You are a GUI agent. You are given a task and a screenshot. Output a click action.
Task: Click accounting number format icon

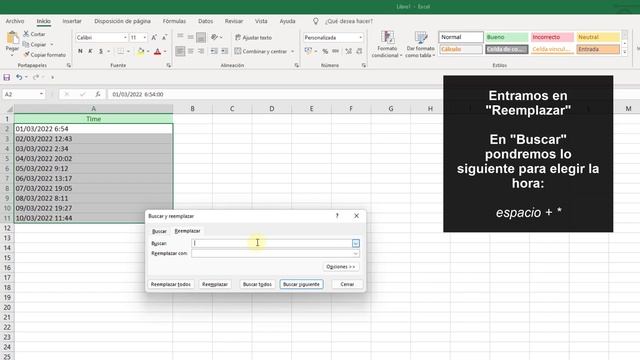pyautogui.click(x=308, y=51)
